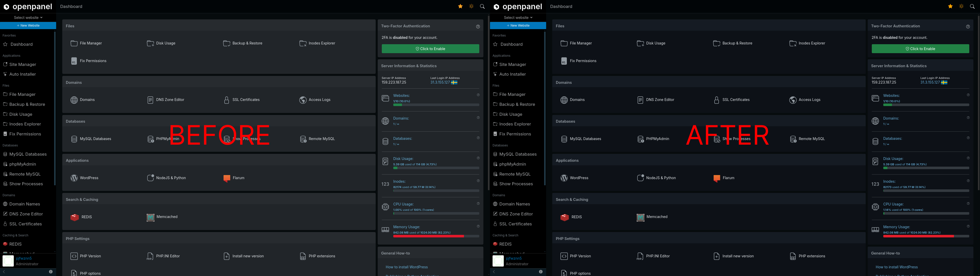This screenshot has width=980, height=276.
Task: Click green Click to Enable button in BEFORE panel
Action: pyautogui.click(x=430, y=49)
